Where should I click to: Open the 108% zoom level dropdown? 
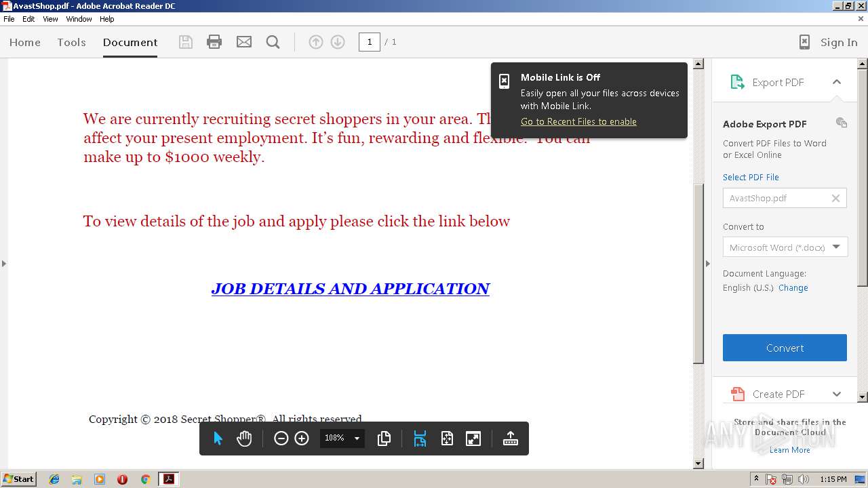point(357,439)
